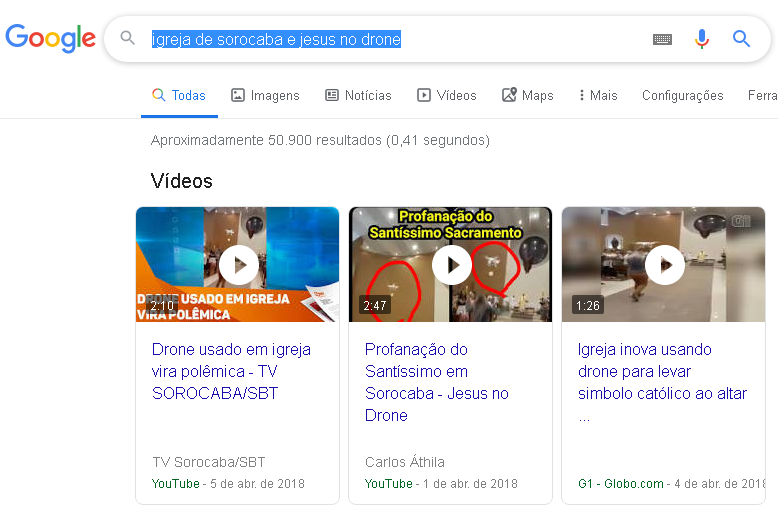This screenshot has height=515, width=778.
Task: Play the TV Sorocaba/SBT drone video
Action: tap(239, 265)
